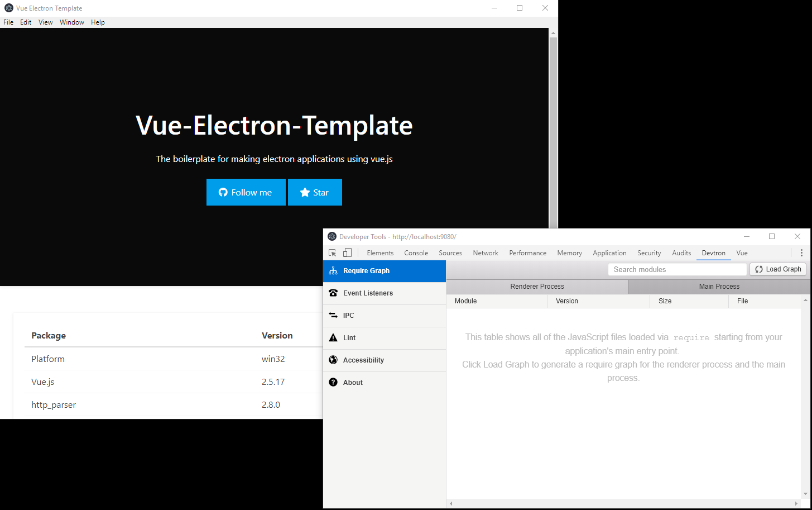The height and width of the screenshot is (510, 812).
Task: Click the Accessibility globe icon
Action: pos(333,360)
